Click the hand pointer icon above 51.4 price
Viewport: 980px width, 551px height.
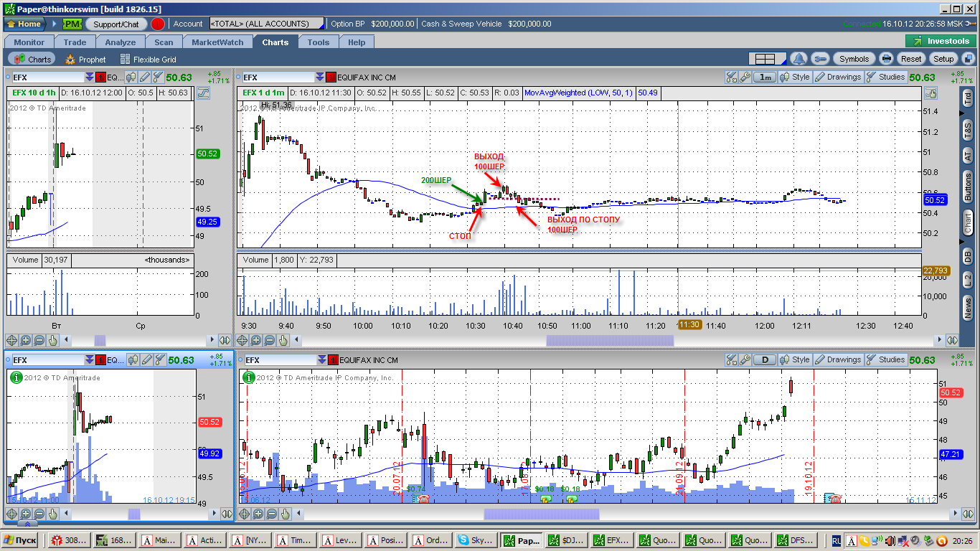[930, 93]
